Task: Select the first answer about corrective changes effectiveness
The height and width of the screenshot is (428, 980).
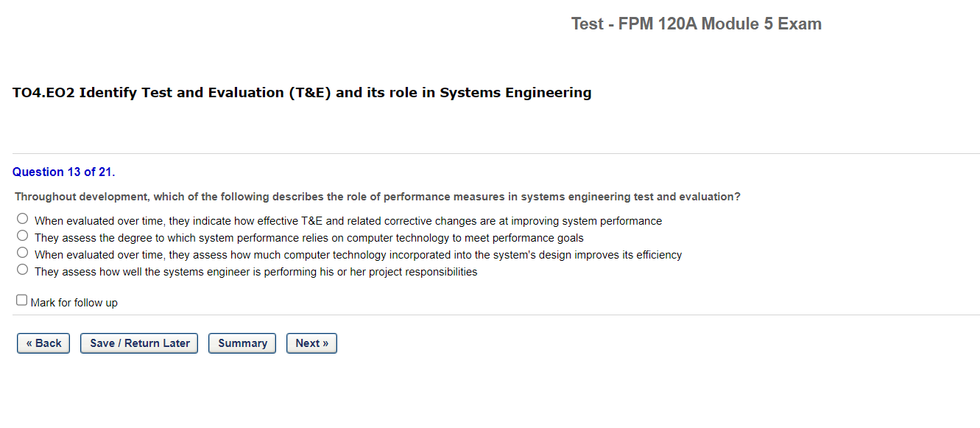Action: (x=22, y=218)
